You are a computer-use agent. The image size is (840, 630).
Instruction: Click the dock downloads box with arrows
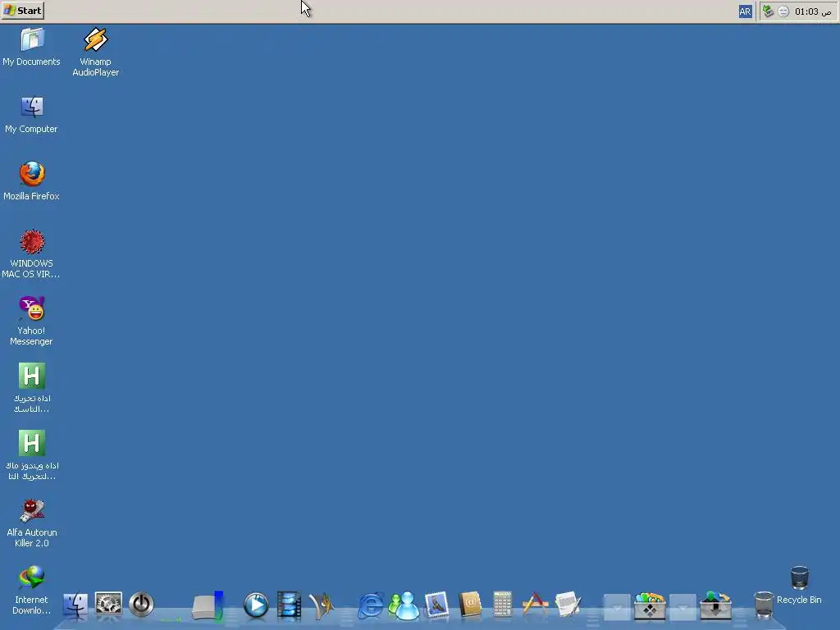715,605
